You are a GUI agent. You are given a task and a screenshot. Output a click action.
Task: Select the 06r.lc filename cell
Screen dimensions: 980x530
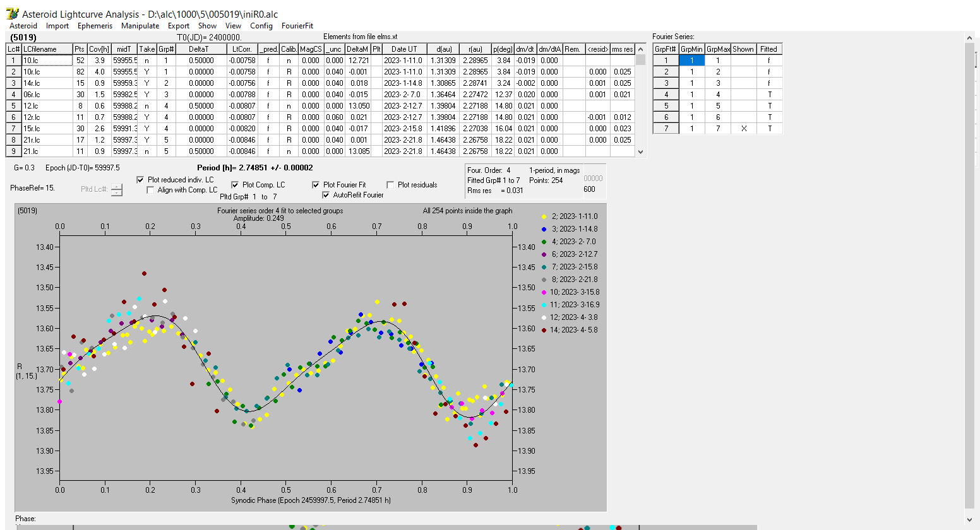[47, 95]
